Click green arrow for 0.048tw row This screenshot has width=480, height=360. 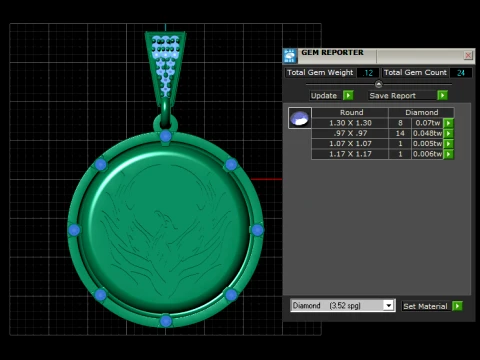point(448,133)
